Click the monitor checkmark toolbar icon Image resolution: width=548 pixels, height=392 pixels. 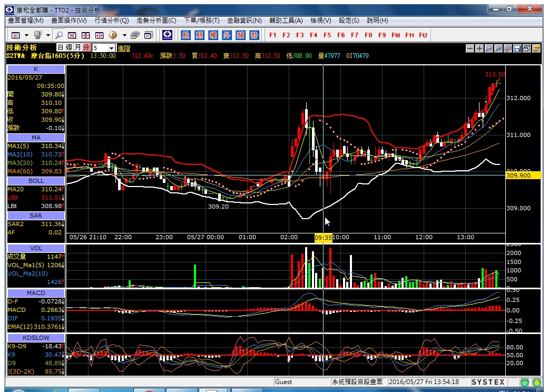coord(37,35)
